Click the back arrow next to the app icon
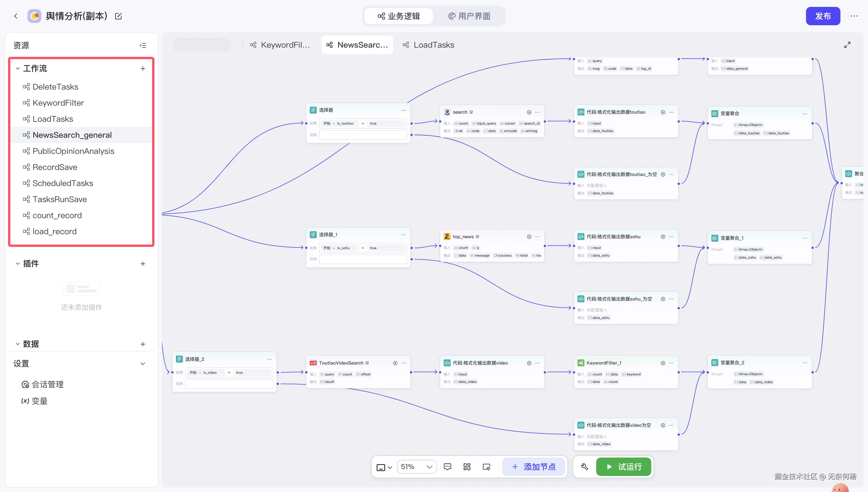This screenshot has height=492, width=868. click(15, 16)
